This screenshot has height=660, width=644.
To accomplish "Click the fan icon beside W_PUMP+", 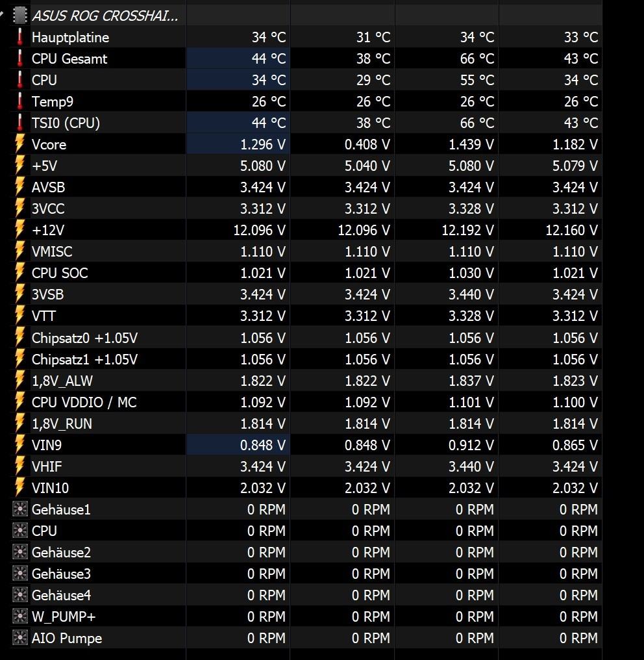I will [x=19, y=616].
